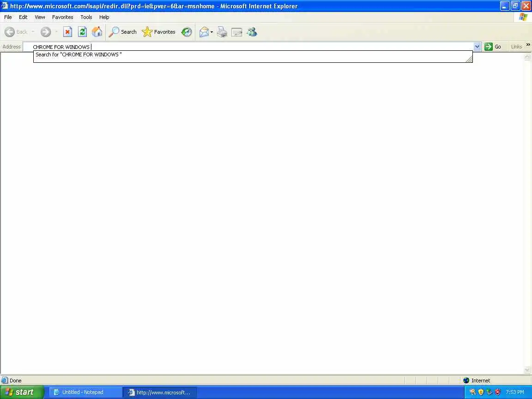Click the red shield tray icon
Screen dimensions: 532x399
coord(497,392)
